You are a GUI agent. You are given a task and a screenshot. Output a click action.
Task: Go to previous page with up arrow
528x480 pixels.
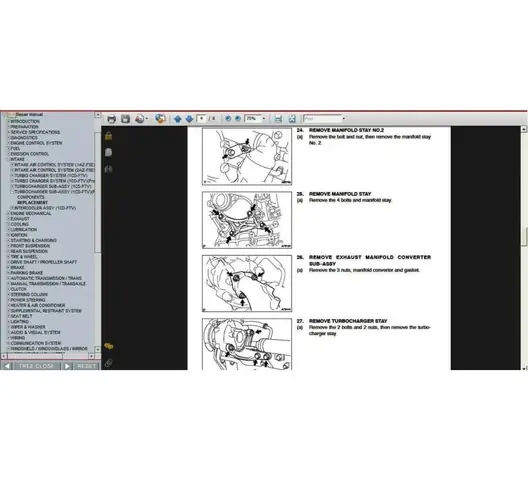click(177, 119)
